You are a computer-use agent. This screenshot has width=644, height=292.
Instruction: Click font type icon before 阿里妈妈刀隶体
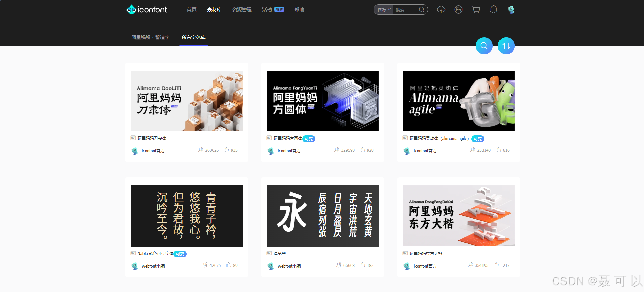tap(133, 138)
